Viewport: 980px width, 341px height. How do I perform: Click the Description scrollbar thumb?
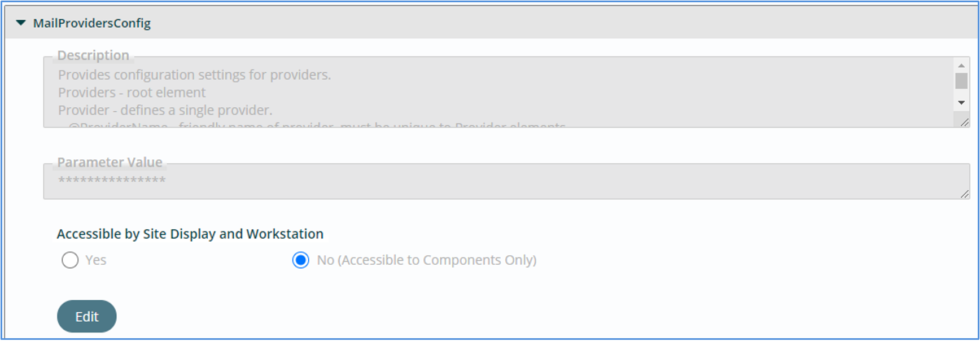(x=961, y=81)
